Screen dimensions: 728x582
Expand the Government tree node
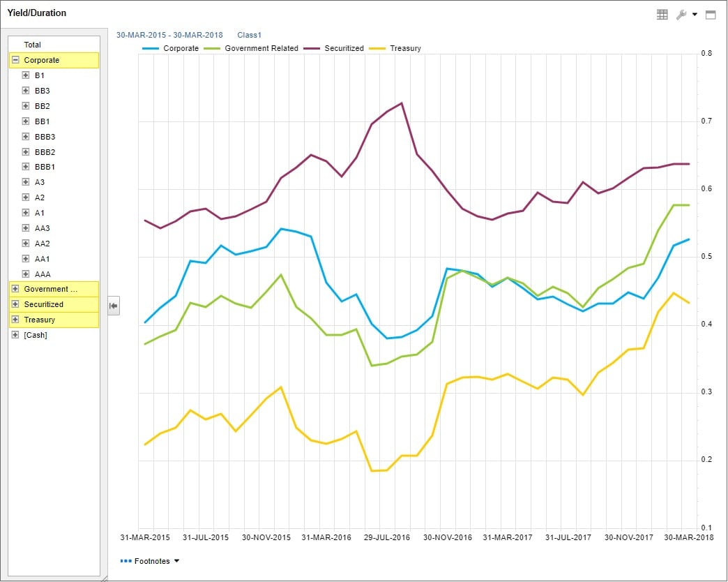click(x=15, y=290)
